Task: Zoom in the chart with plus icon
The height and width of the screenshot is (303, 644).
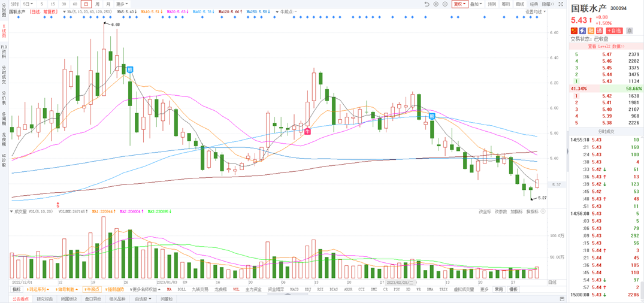Action: (436, 4)
